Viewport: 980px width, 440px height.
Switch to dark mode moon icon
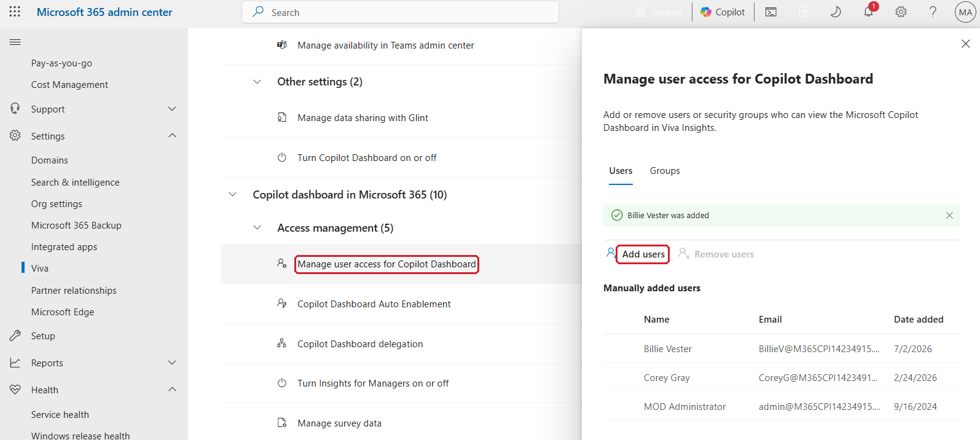[836, 12]
